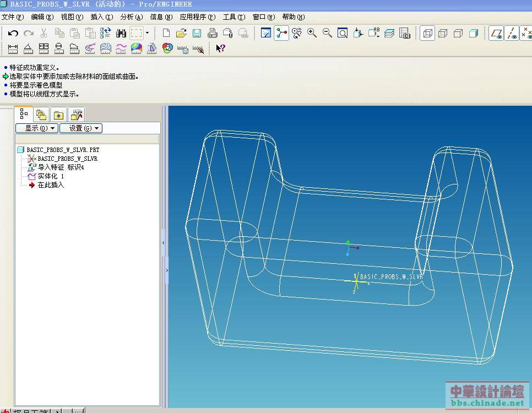This screenshot has width=532, height=413.
Task: Click the mail with attachment icon
Action: point(227,33)
